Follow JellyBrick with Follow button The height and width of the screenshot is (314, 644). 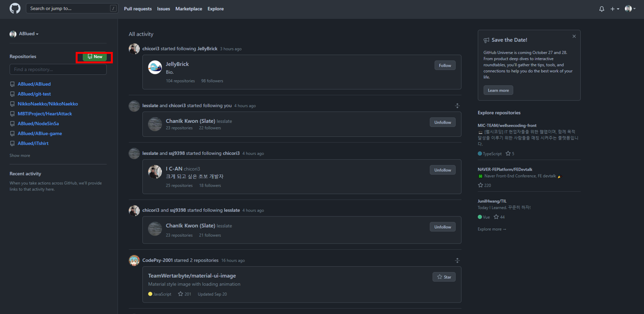click(445, 65)
